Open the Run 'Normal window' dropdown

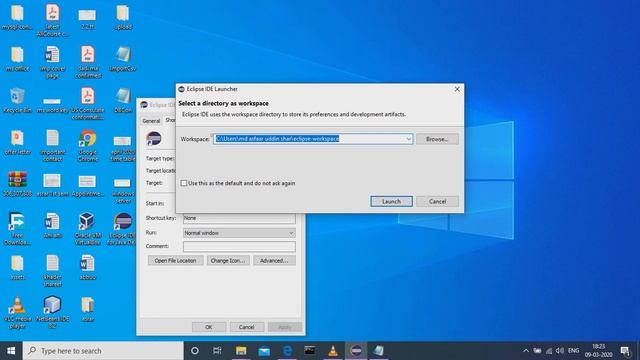coord(239,233)
